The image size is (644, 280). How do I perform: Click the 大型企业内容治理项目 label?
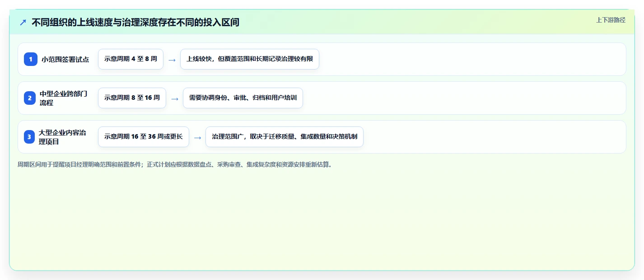(x=62, y=137)
